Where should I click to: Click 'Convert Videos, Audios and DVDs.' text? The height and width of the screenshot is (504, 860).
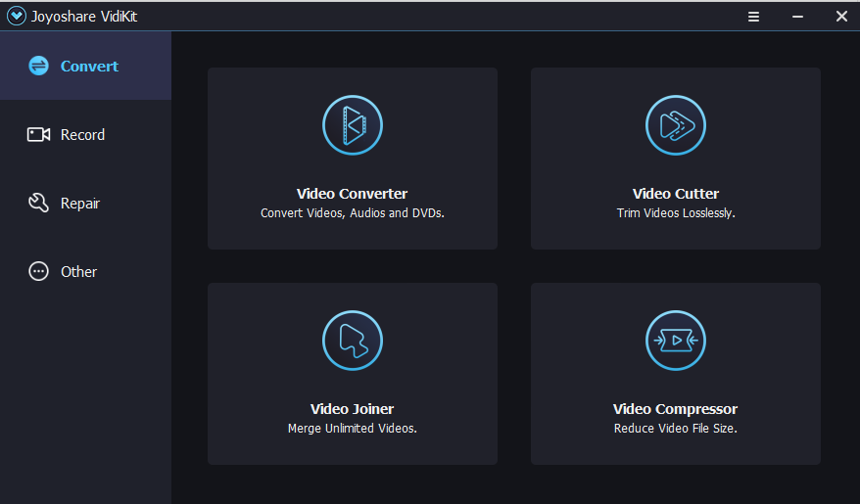click(x=352, y=213)
